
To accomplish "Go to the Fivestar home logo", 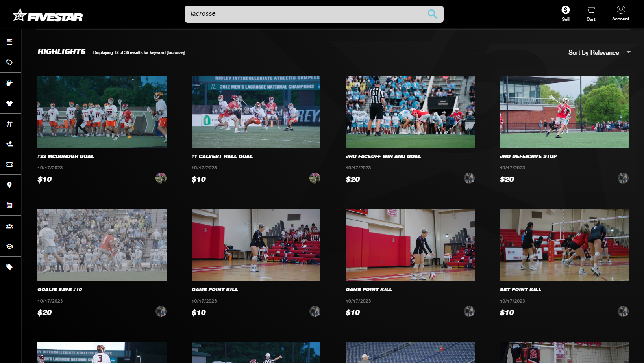I will (48, 15).
